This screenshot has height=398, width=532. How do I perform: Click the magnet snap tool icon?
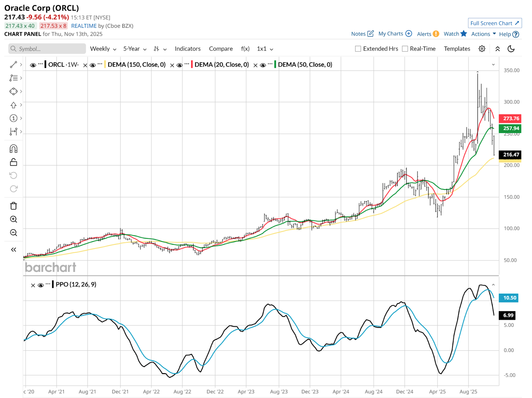point(13,149)
